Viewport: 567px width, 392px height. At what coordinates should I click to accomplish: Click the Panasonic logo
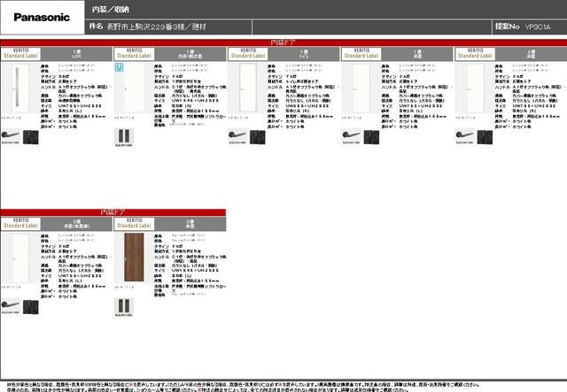coord(42,18)
